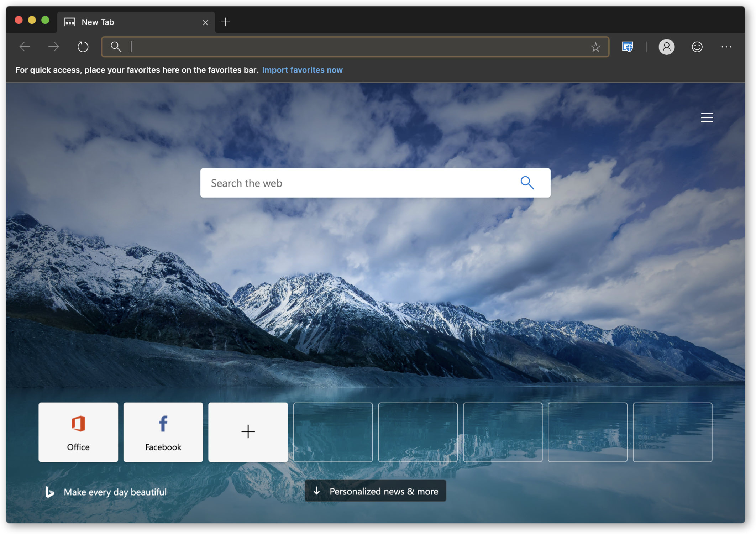Open the tracking prevention shield icon
The image size is (756, 534).
point(627,47)
